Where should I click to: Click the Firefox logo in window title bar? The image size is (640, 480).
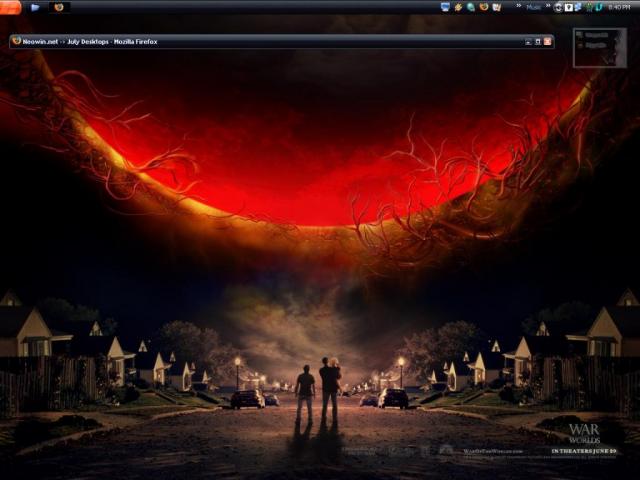[x=16, y=40]
